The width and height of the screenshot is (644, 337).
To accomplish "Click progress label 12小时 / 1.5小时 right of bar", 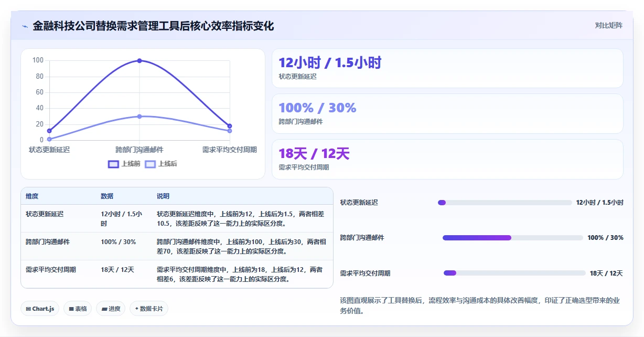I will click(599, 203).
